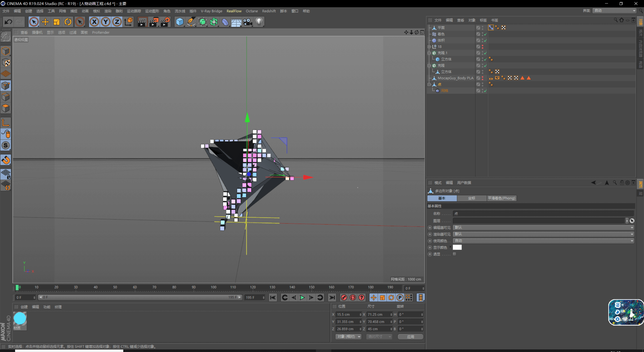Select the Move tool in top toolbar
The image size is (644, 352).
coord(45,22)
